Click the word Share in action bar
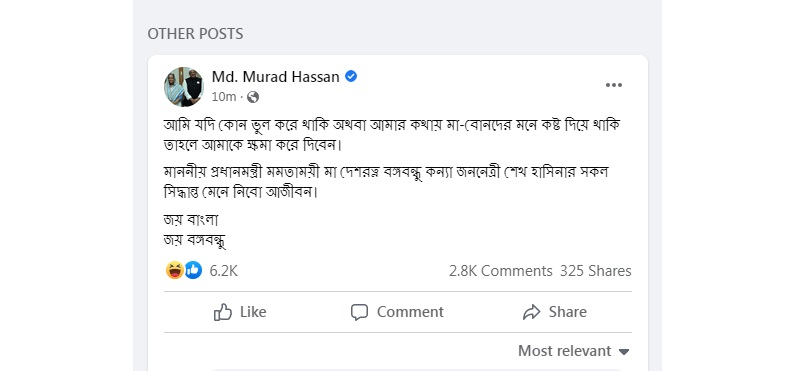This screenshot has width=800, height=371. pyautogui.click(x=567, y=312)
